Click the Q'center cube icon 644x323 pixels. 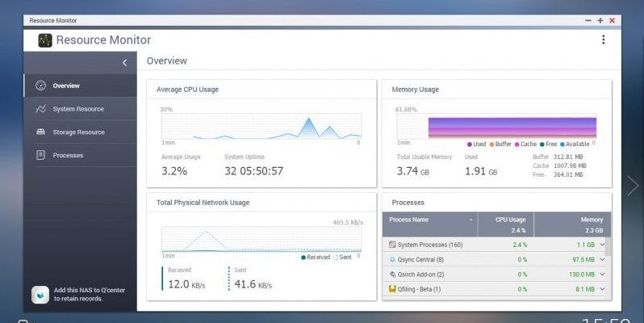coord(40,295)
